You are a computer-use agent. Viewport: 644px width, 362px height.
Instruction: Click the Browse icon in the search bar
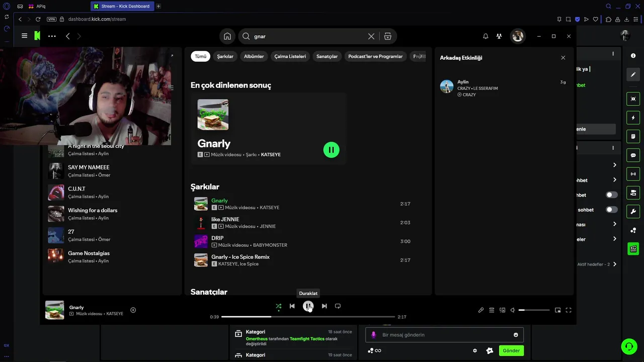tap(387, 36)
